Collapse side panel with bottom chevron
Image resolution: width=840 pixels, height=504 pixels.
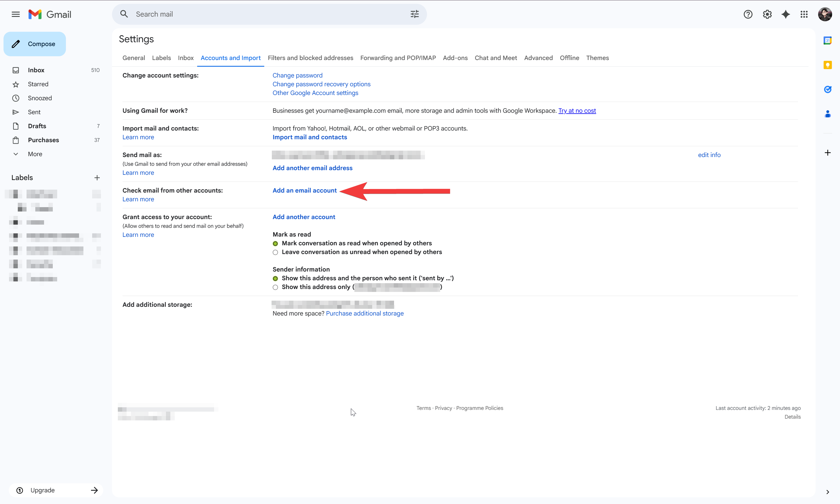(827, 492)
